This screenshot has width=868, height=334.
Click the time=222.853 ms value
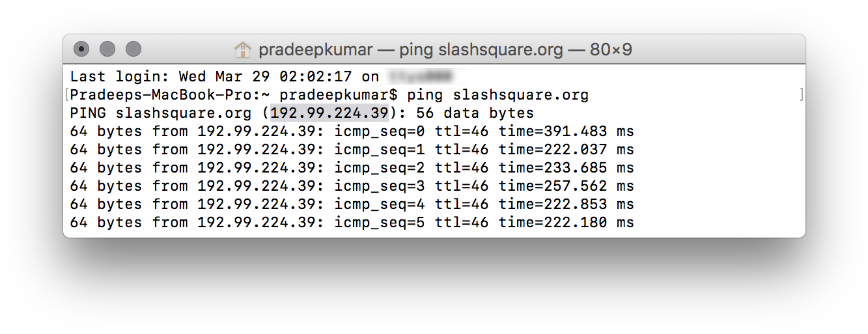(567, 204)
